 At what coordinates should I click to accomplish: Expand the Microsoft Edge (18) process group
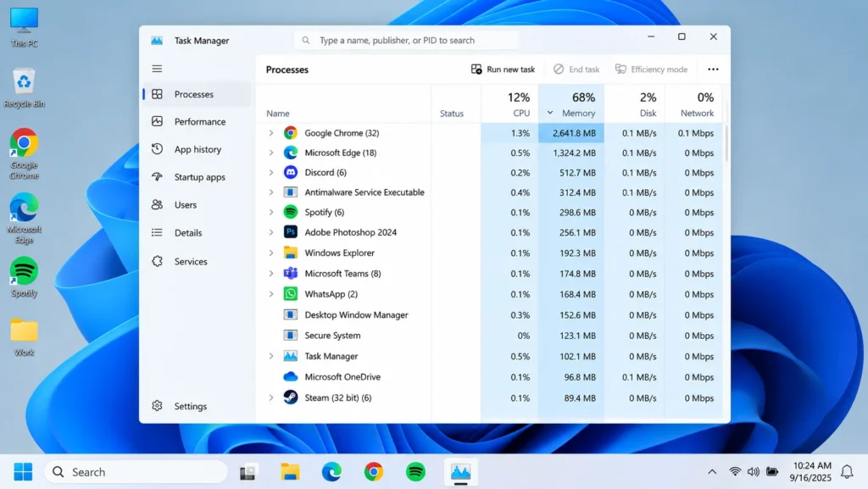271,153
